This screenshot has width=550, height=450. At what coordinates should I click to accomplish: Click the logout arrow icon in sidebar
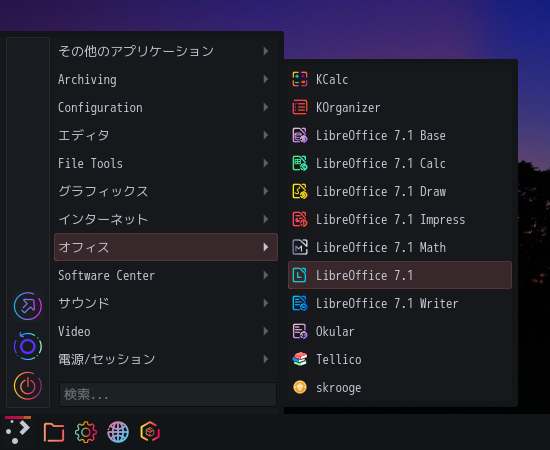click(x=28, y=306)
